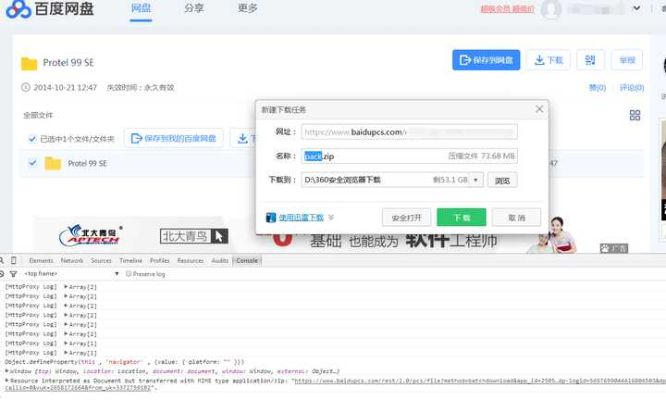
Task: Close the new download task dialog
Action: click(x=540, y=108)
